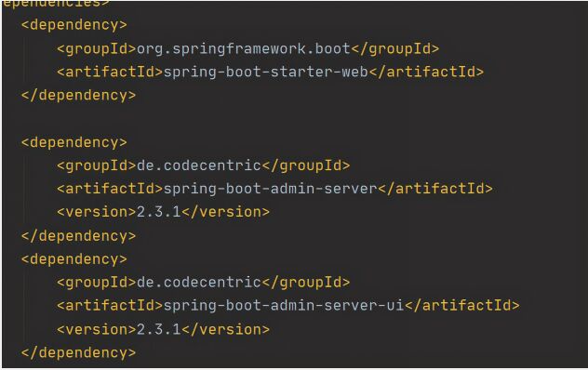Click the partially visible dependencies tag at top
Viewport: 588px width, 370px height.
(56, 4)
